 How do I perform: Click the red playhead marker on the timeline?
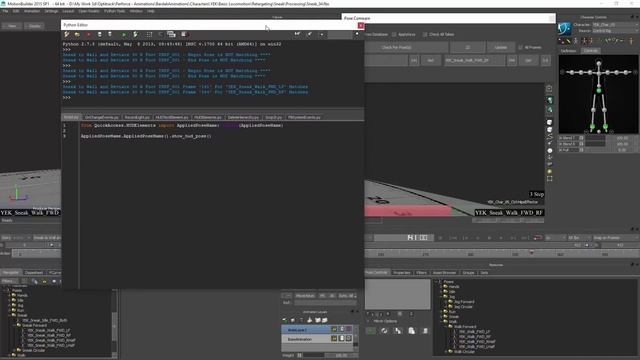[531, 253]
